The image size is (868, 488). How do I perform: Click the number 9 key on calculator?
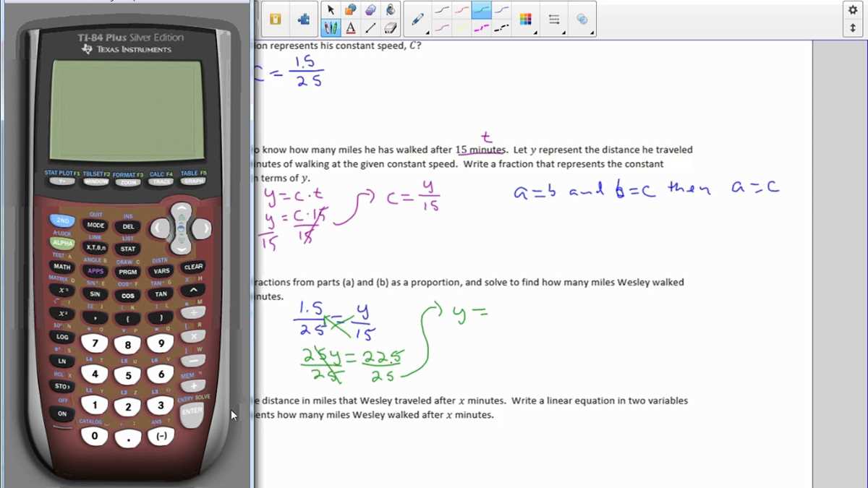point(161,343)
